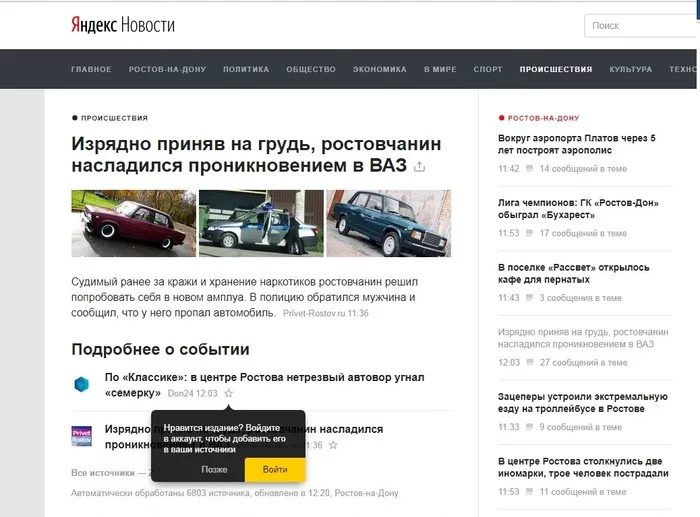Open the maroon VAZ car thumbnail
700x517 pixels.
133,223
